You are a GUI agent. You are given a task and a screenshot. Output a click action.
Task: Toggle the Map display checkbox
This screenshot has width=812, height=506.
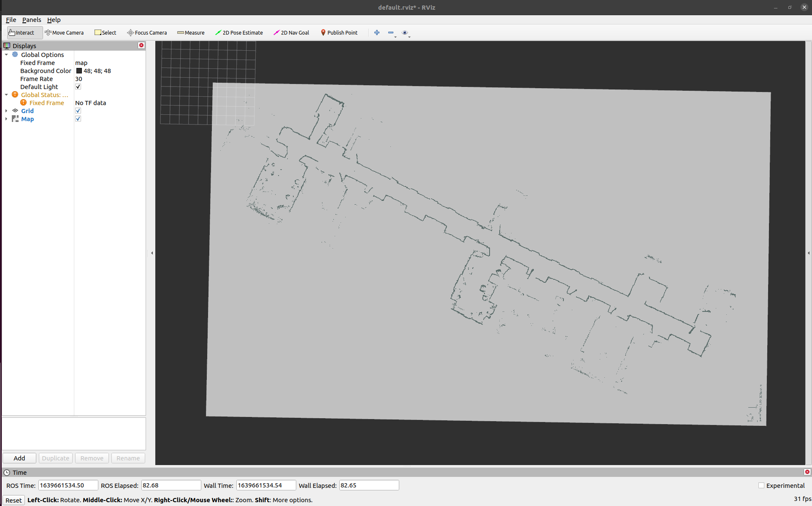pyautogui.click(x=78, y=119)
